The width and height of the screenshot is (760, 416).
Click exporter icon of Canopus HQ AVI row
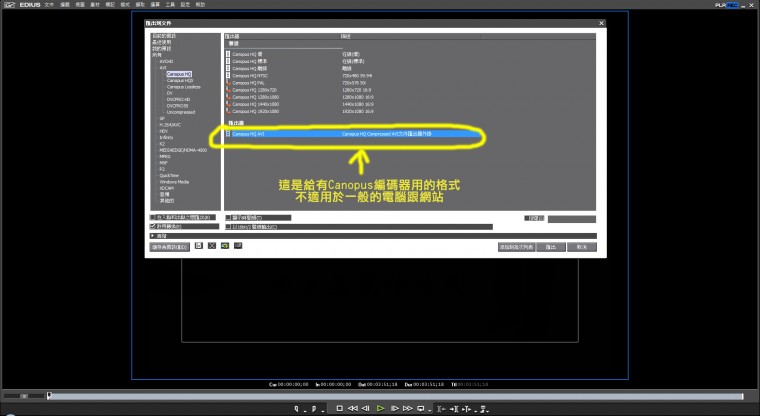pos(228,134)
